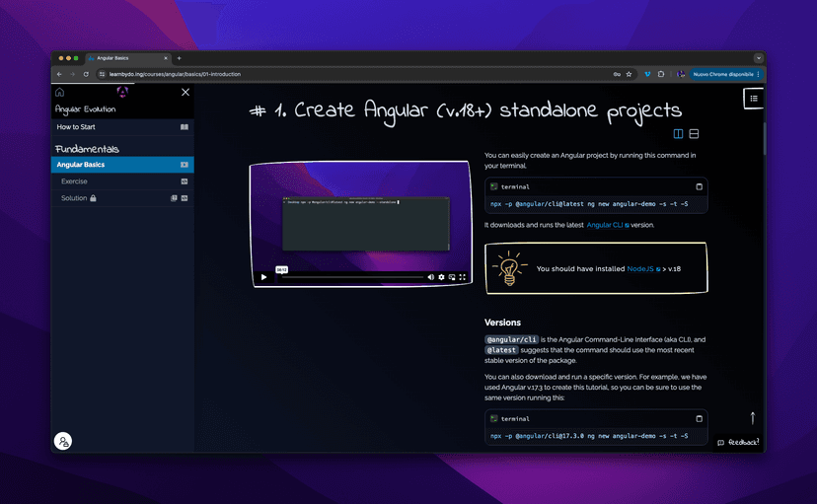The image size is (817, 504).
Task: Open the Chrome extensions puzzle icon
Action: point(661,74)
